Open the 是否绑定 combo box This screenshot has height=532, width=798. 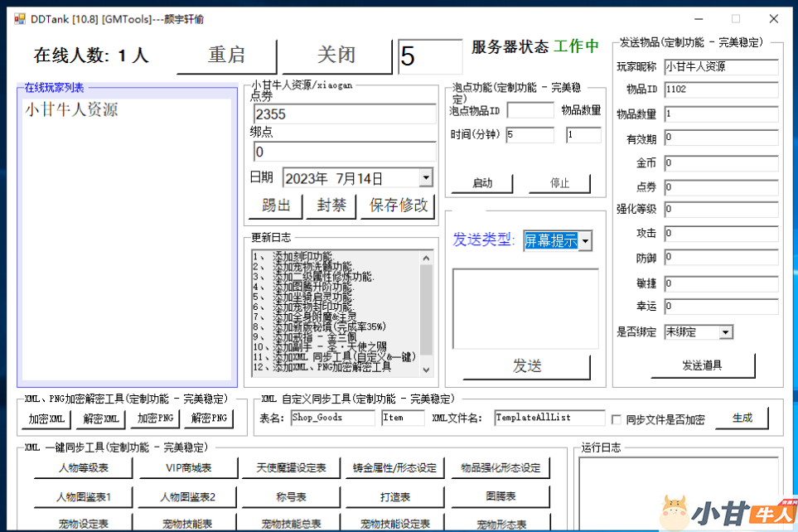725,331
